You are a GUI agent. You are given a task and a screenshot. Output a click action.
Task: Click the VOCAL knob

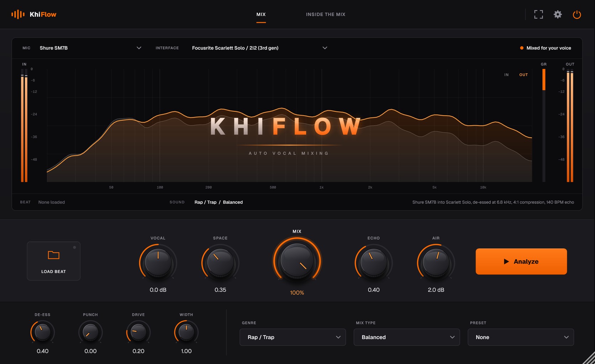tap(158, 263)
